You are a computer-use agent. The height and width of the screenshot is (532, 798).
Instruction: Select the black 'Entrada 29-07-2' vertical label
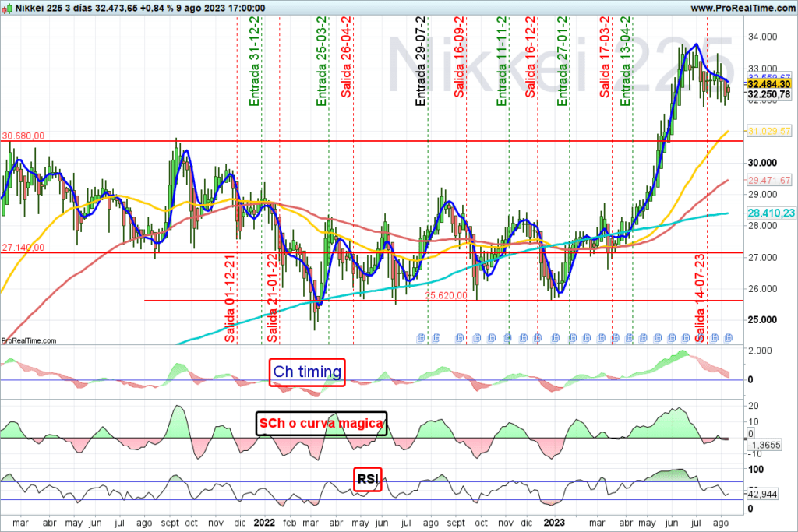pos(420,61)
